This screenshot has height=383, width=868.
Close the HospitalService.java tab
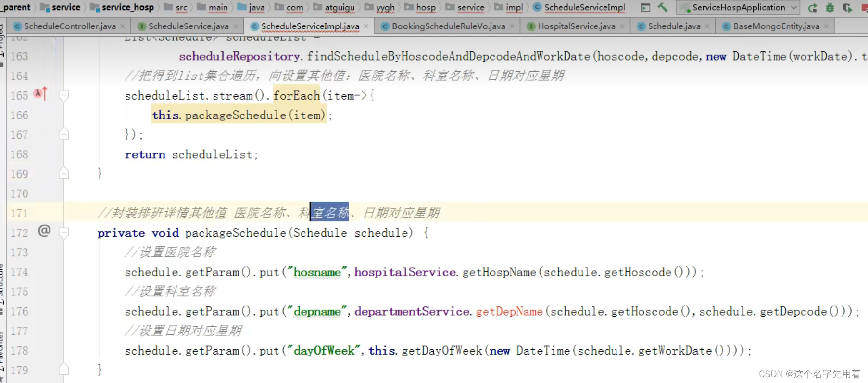tap(622, 26)
